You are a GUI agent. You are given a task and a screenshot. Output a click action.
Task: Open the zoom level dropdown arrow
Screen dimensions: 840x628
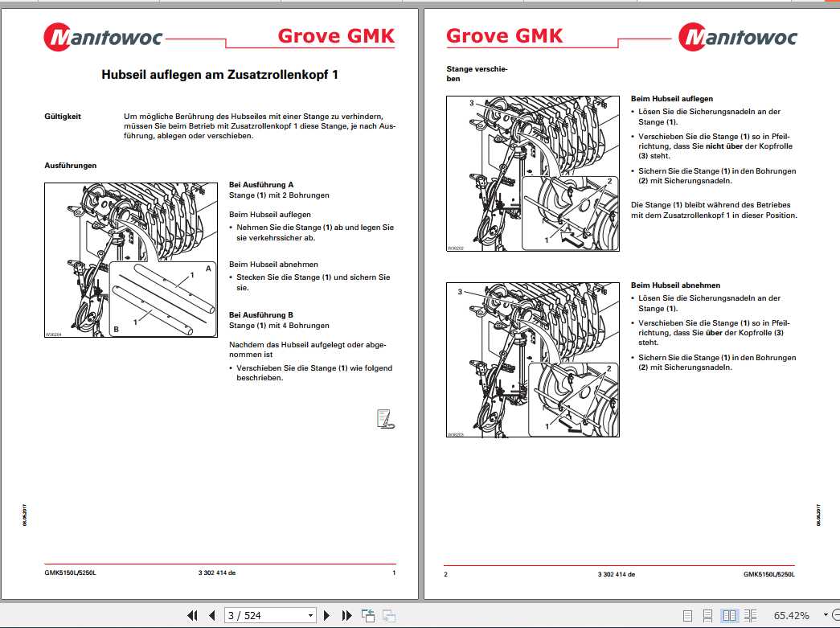pyautogui.click(x=826, y=615)
